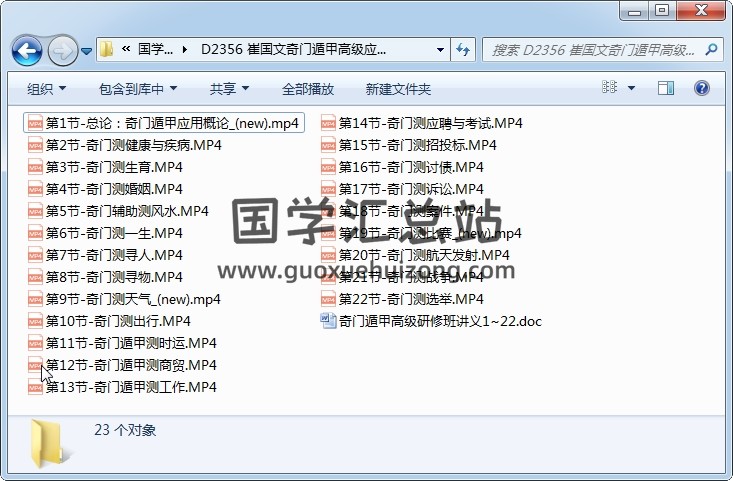
Task: Click in the 搜索 search input field
Action: tap(592, 49)
